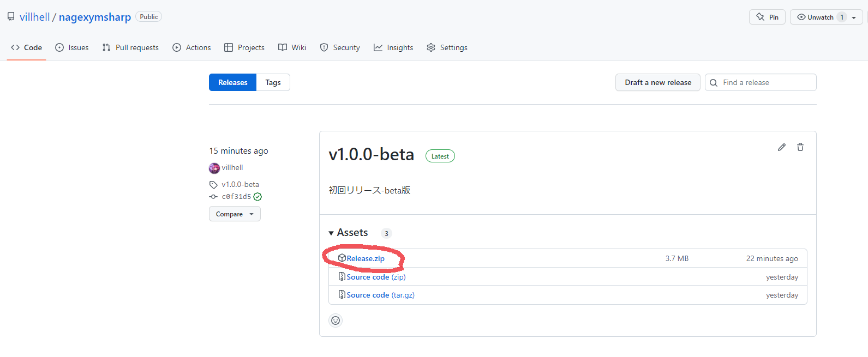
Task: Click the green commit verified checkmark
Action: point(258,197)
